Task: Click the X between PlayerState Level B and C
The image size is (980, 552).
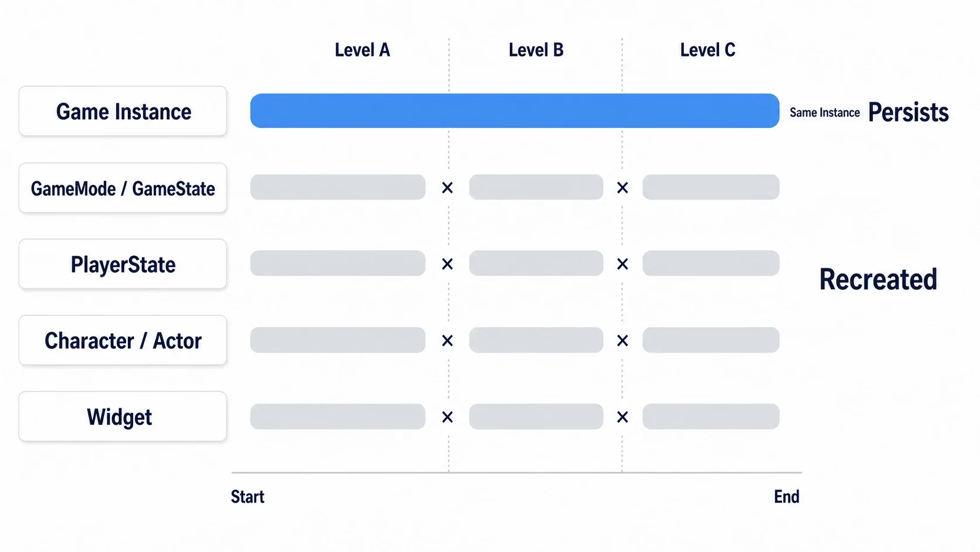Action: click(x=622, y=264)
